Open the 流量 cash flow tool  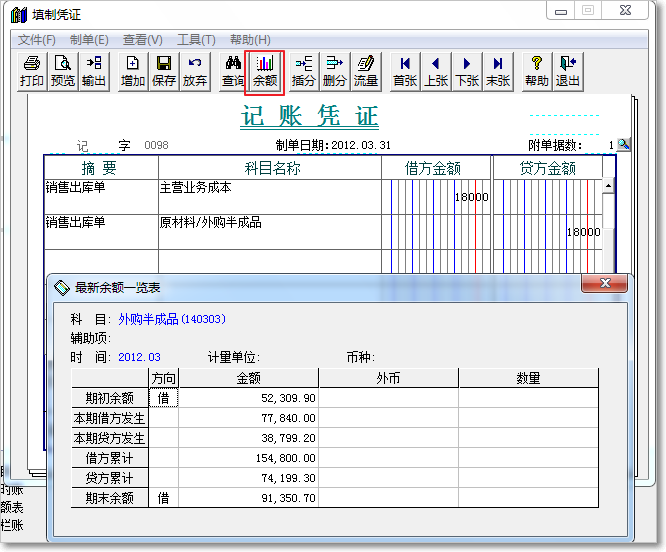pyautogui.click(x=366, y=71)
